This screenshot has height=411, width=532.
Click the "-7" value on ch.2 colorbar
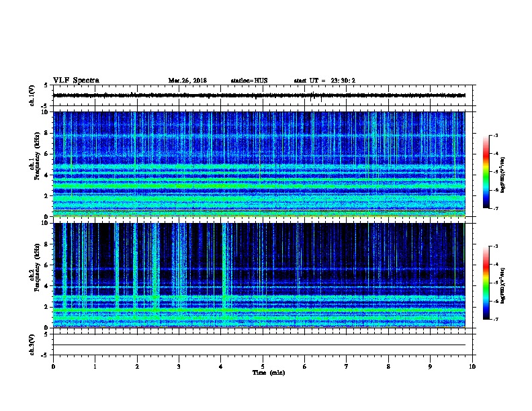point(495,319)
